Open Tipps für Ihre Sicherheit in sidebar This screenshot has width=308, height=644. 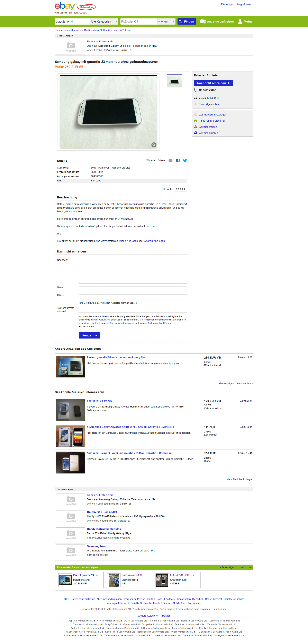pyautogui.click(x=212, y=121)
